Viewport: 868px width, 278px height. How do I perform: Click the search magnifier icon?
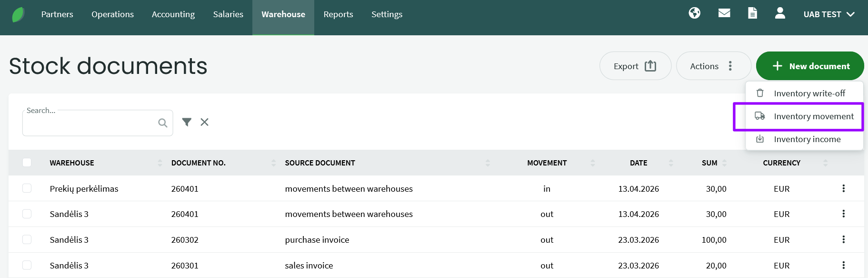(x=162, y=123)
